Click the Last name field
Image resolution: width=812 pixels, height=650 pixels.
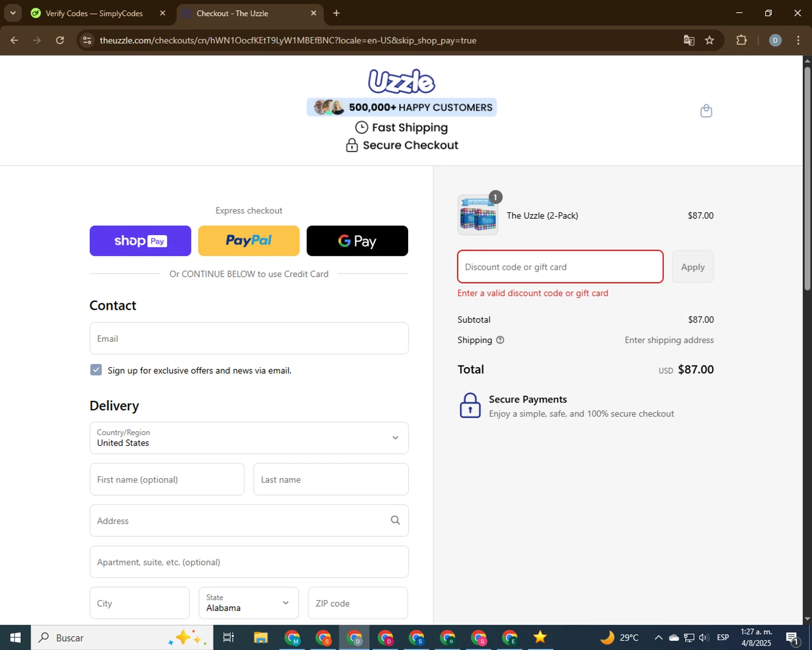click(331, 479)
